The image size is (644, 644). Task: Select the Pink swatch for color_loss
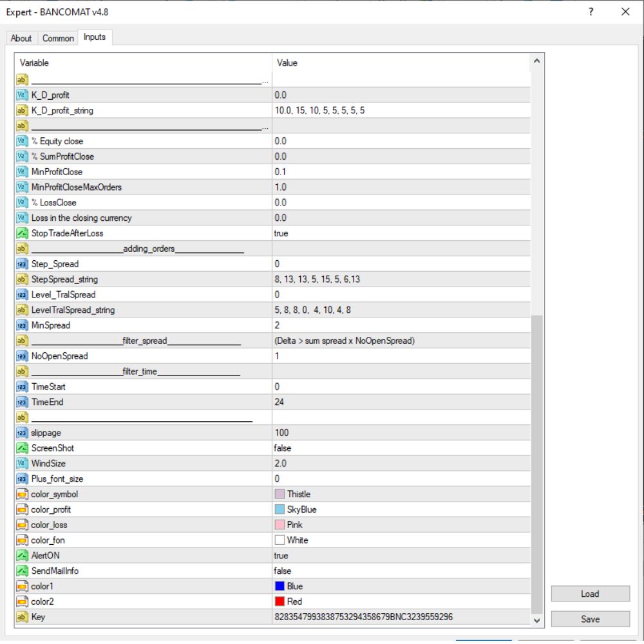pos(279,525)
